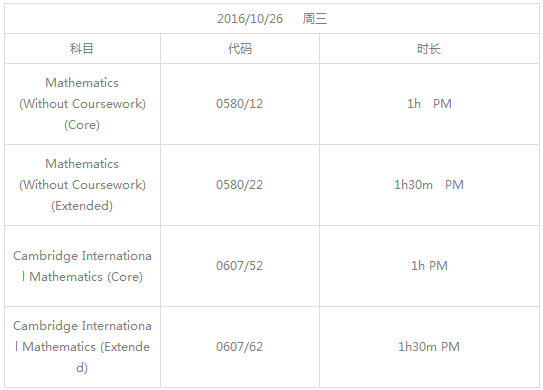The image size is (543, 390).
Task: Click the 1h PM duration for 0607/52
Action: pyautogui.click(x=429, y=266)
